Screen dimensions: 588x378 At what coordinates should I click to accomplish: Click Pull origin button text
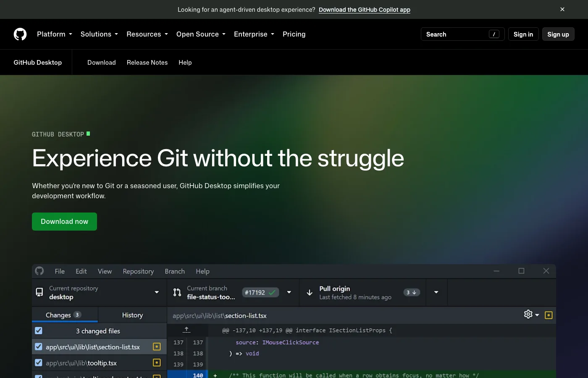click(x=335, y=289)
